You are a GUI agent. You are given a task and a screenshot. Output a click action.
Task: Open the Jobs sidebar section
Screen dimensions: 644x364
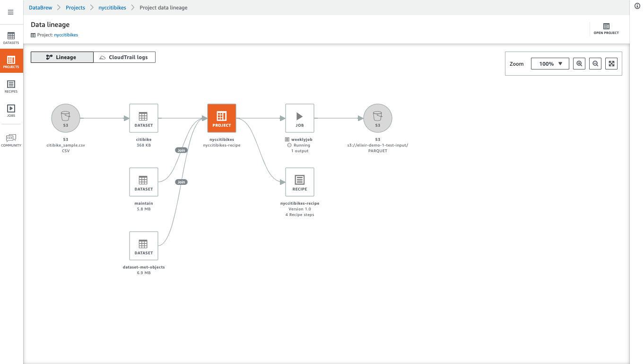pyautogui.click(x=11, y=111)
